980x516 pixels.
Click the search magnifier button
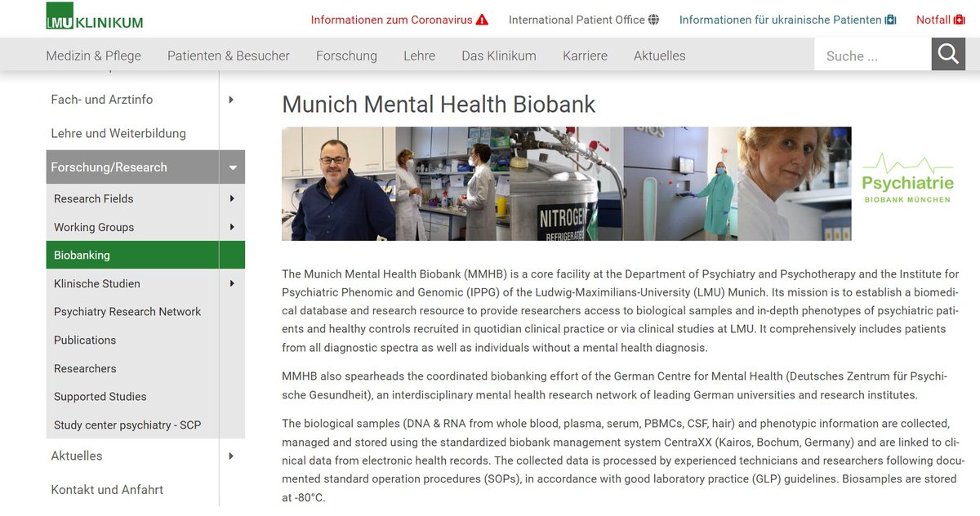click(x=948, y=54)
